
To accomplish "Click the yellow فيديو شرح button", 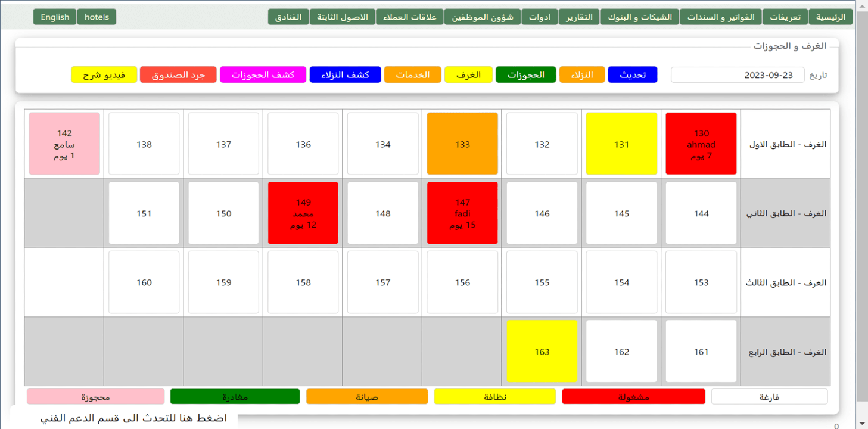I will point(104,75).
